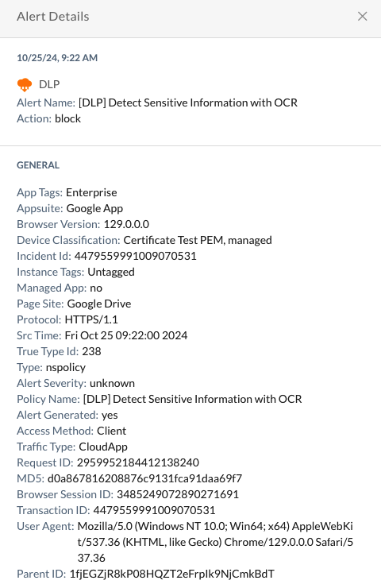Click the Page Site value Google Drive

coord(99,304)
